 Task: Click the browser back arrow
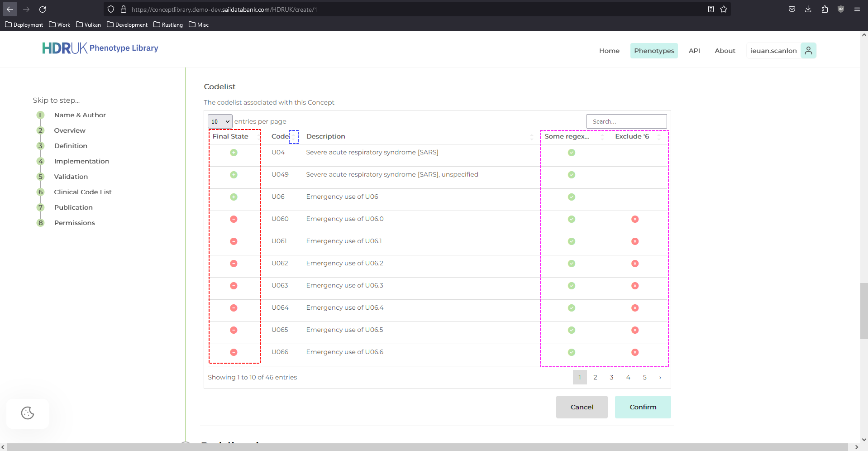[10, 9]
